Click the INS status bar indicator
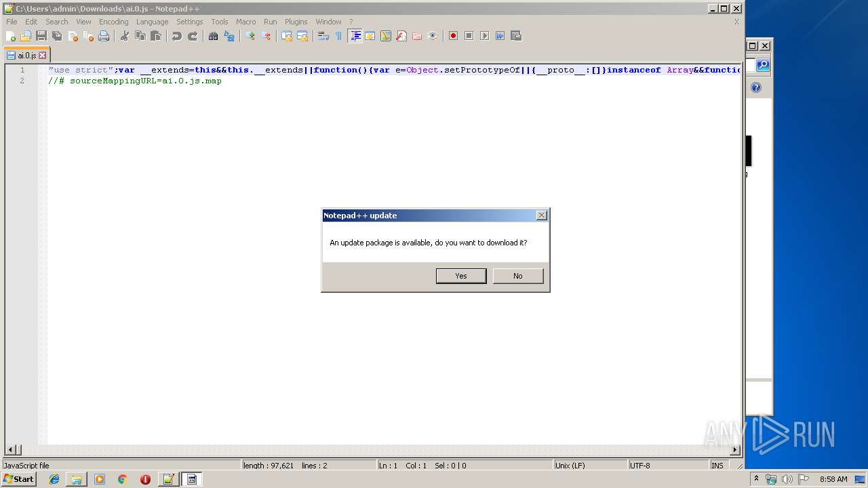Image resolution: width=868 pixels, height=488 pixels. pos(717,466)
